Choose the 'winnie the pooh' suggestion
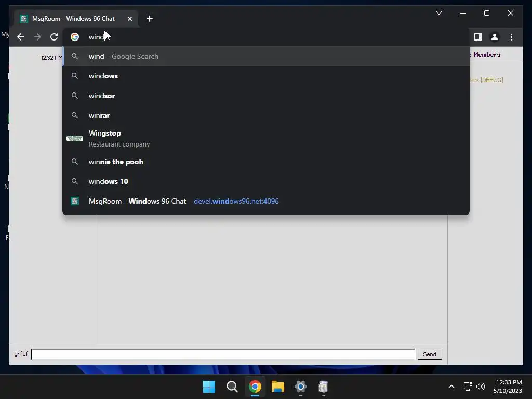The width and height of the screenshot is (532, 399). [x=267, y=162]
